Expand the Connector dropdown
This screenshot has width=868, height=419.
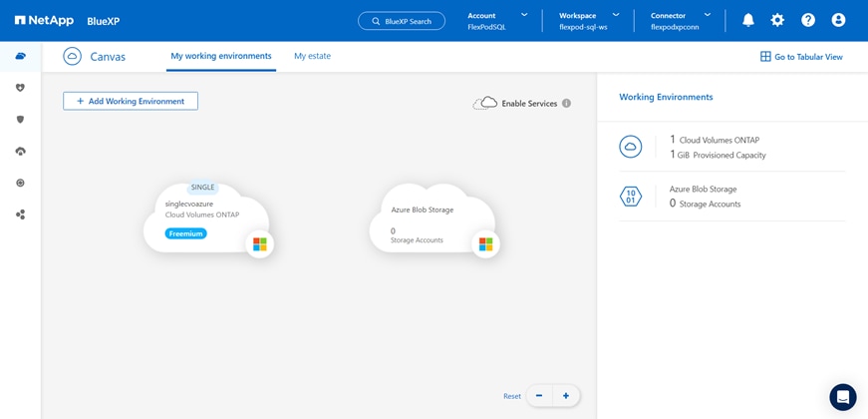click(707, 15)
